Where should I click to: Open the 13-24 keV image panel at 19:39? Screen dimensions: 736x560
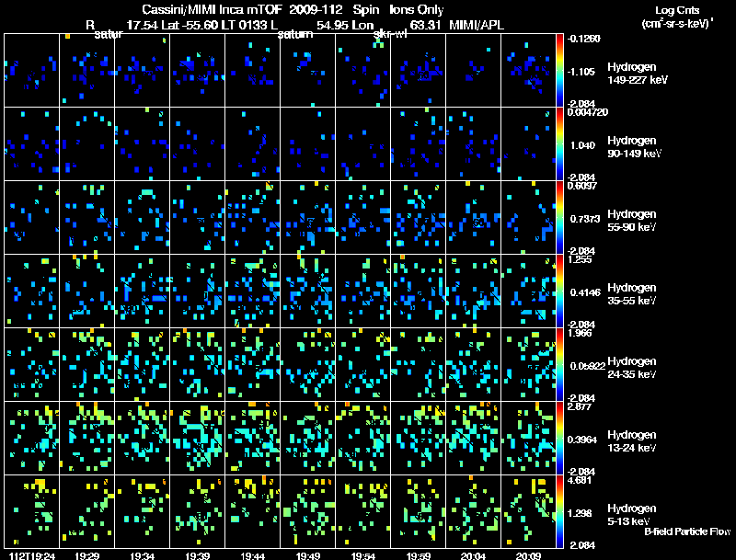(197, 438)
